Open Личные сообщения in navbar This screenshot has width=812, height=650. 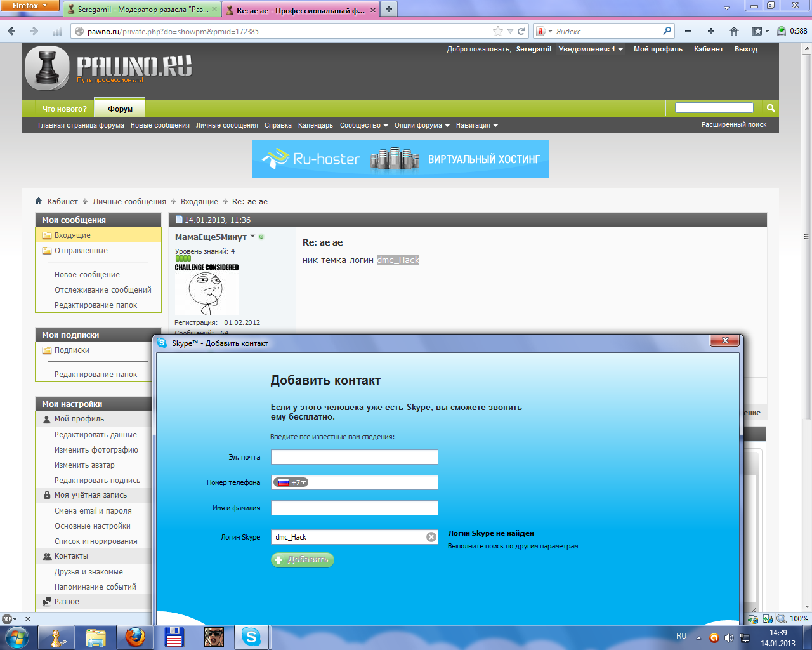coord(227,125)
